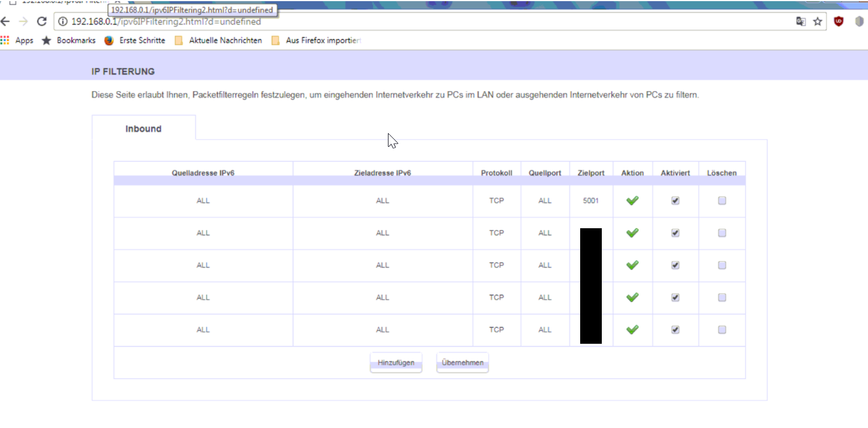Click the browser forward arrow
The image size is (868, 428).
(23, 22)
